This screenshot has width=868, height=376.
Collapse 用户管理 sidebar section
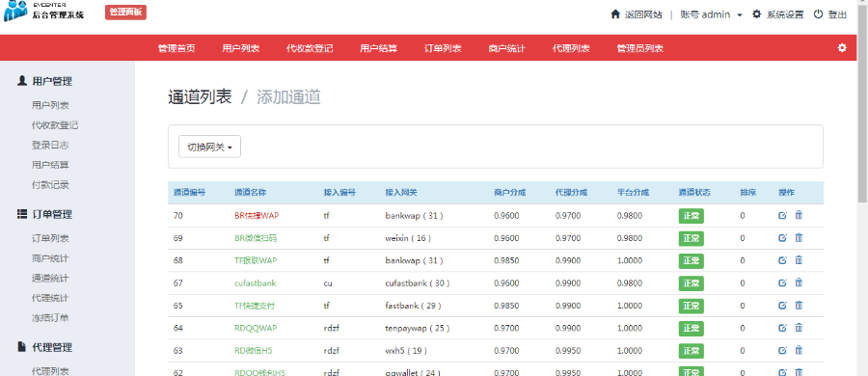pos(44,81)
